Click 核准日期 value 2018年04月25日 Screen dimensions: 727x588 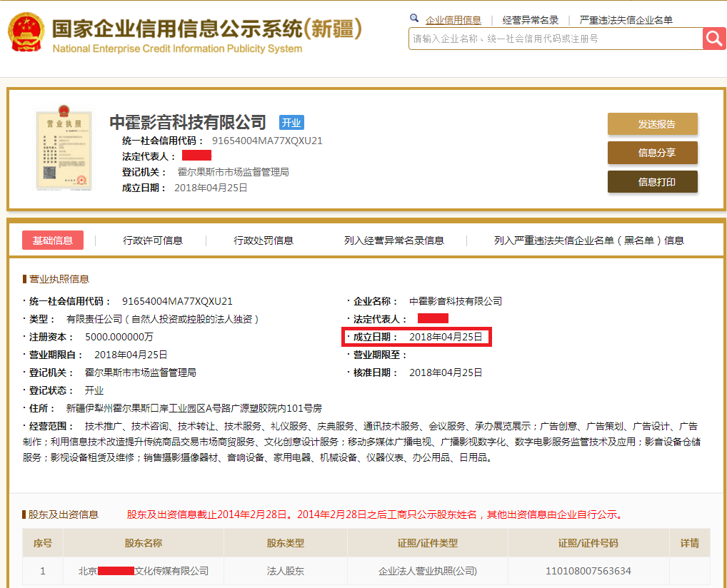pos(446,372)
